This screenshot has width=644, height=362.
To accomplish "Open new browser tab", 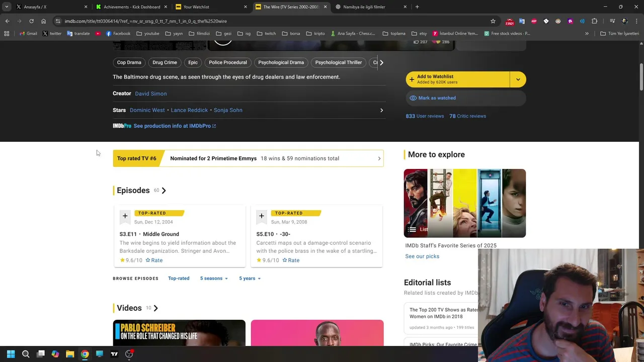I will (x=417, y=7).
